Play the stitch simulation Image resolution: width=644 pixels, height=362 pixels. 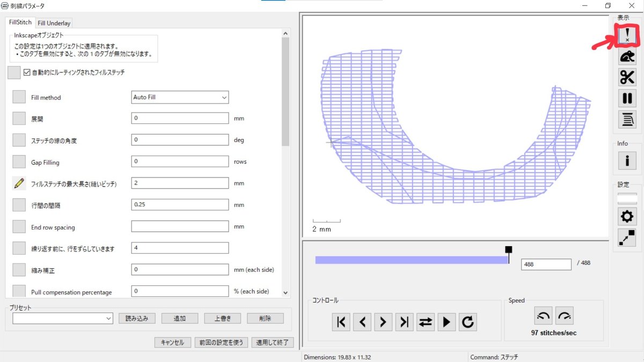[x=447, y=322]
